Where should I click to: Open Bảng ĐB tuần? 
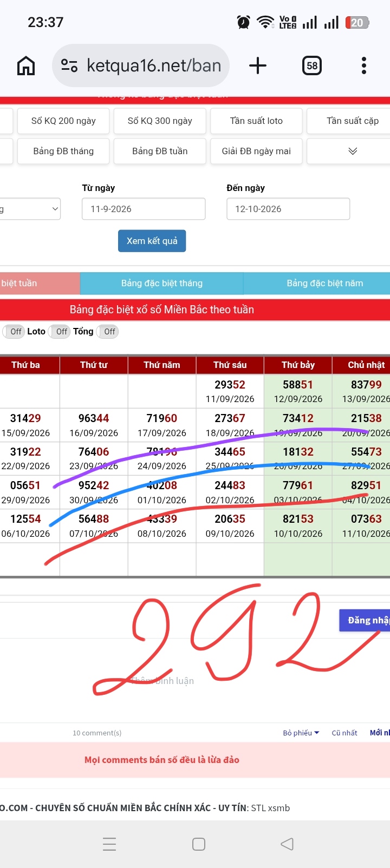coord(160,151)
